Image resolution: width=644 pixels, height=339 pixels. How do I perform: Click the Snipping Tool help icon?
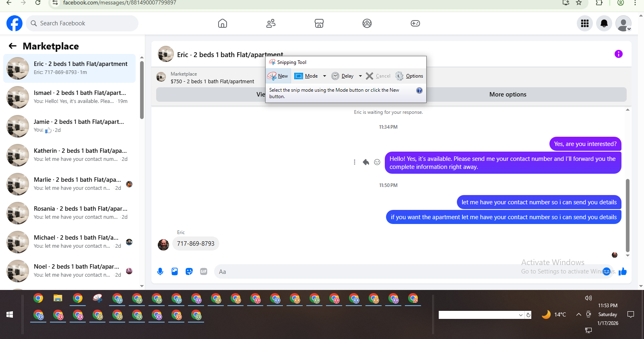[x=419, y=90]
